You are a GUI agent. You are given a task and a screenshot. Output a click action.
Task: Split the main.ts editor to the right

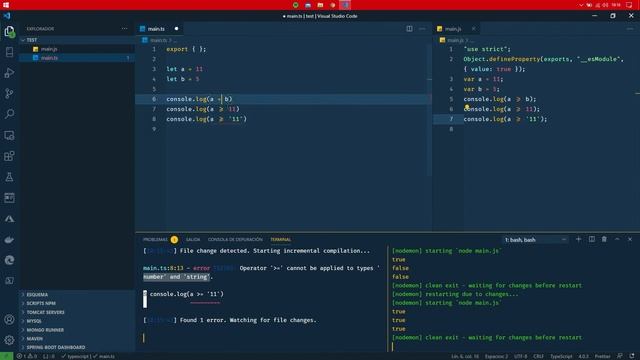[x=409, y=29]
